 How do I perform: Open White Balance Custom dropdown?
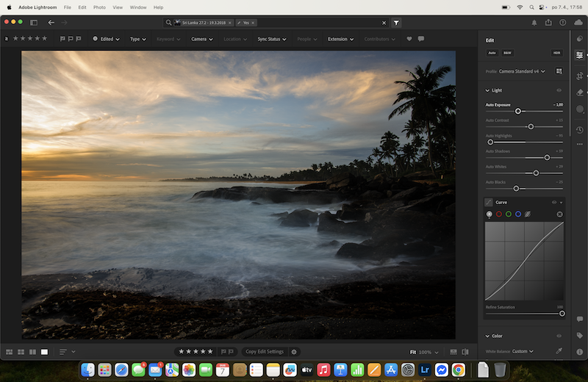(523, 351)
